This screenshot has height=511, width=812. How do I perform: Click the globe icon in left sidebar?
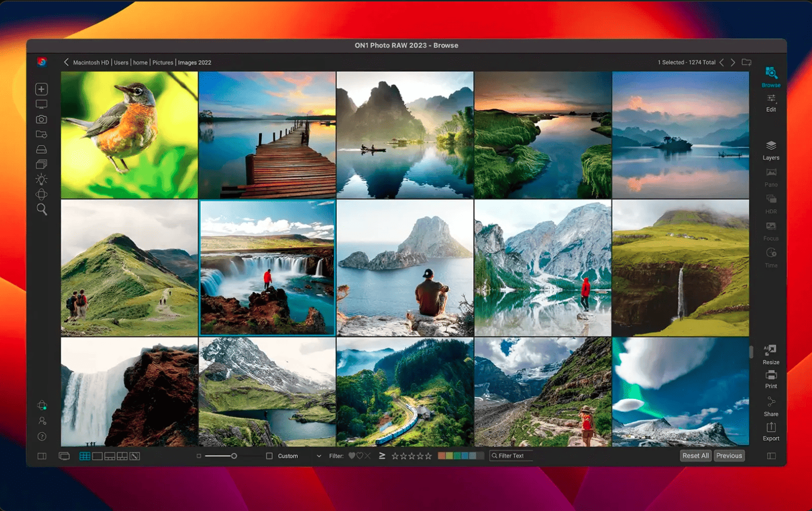click(x=42, y=194)
